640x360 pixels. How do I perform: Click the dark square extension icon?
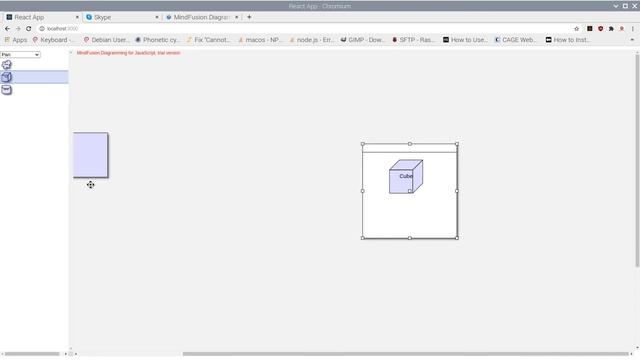click(x=590, y=29)
